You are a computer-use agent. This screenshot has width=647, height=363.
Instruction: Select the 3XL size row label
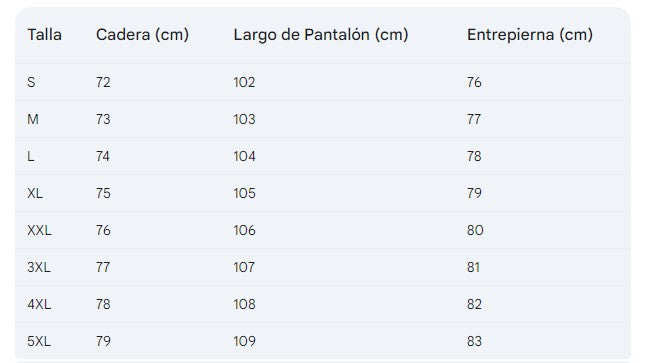(x=39, y=267)
